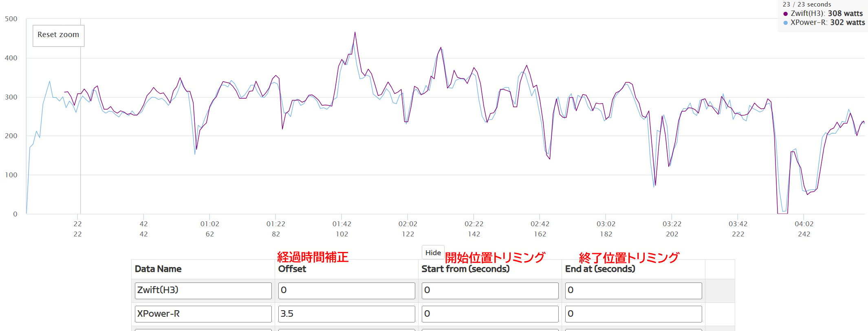Click the 02:02 x-axis time label

pyautogui.click(x=408, y=224)
